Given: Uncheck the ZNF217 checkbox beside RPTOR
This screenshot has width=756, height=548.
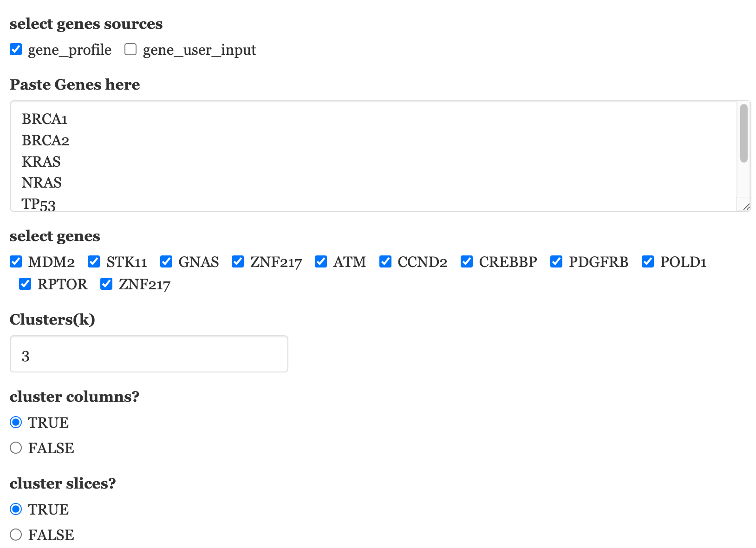Looking at the screenshot, I should pyautogui.click(x=106, y=284).
